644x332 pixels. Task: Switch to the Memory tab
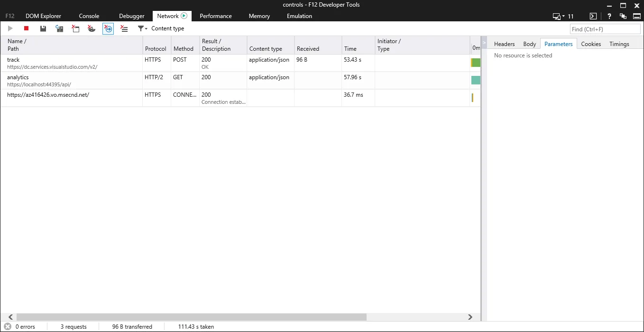point(259,16)
